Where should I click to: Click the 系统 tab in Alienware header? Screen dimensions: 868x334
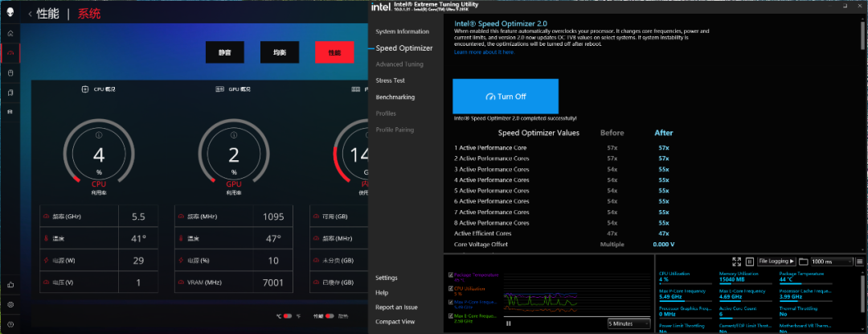coord(88,14)
